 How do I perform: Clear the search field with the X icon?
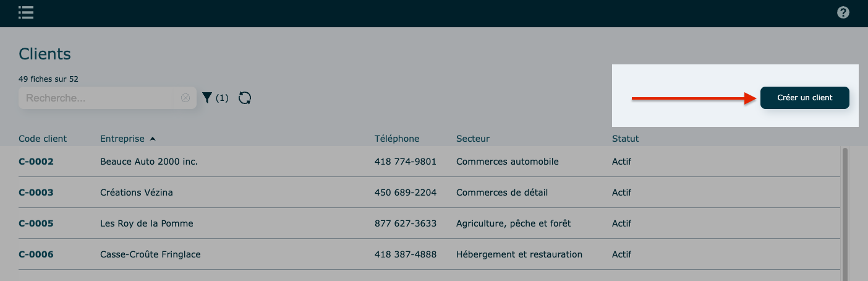click(x=185, y=98)
